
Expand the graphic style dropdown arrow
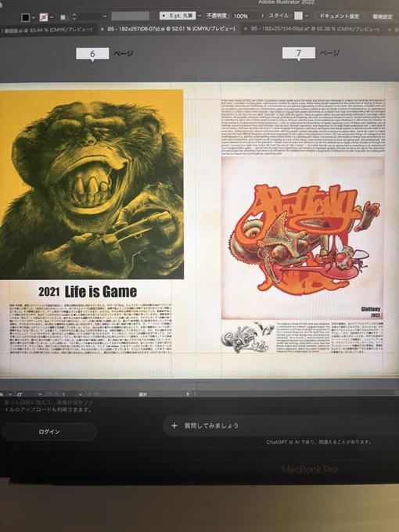(x=307, y=16)
